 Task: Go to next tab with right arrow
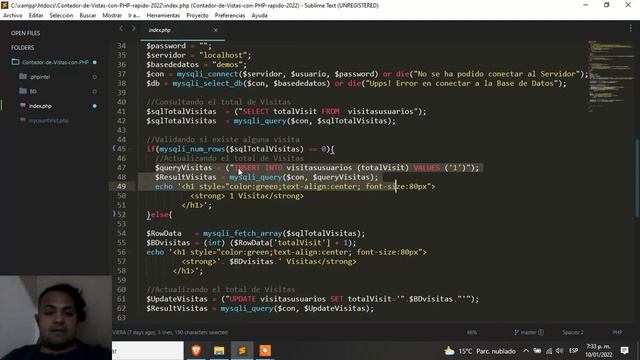(133, 28)
